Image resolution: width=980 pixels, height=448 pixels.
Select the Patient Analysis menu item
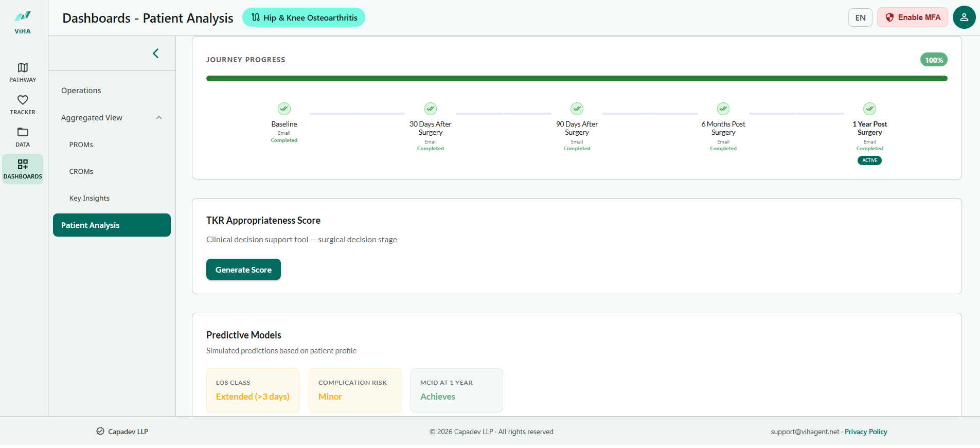112,225
